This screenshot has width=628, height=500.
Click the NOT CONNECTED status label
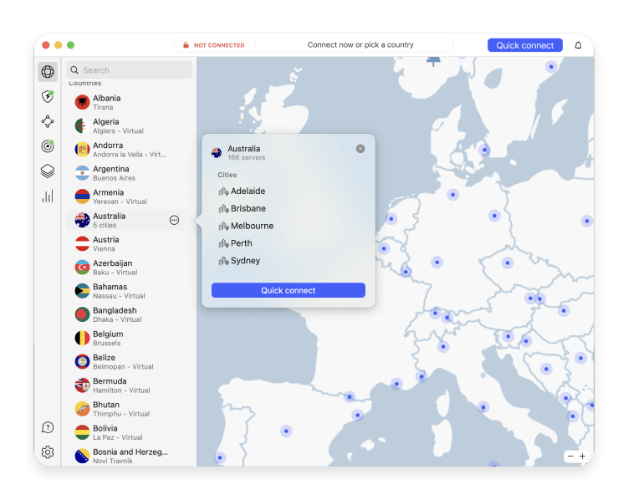coord(219,45)
